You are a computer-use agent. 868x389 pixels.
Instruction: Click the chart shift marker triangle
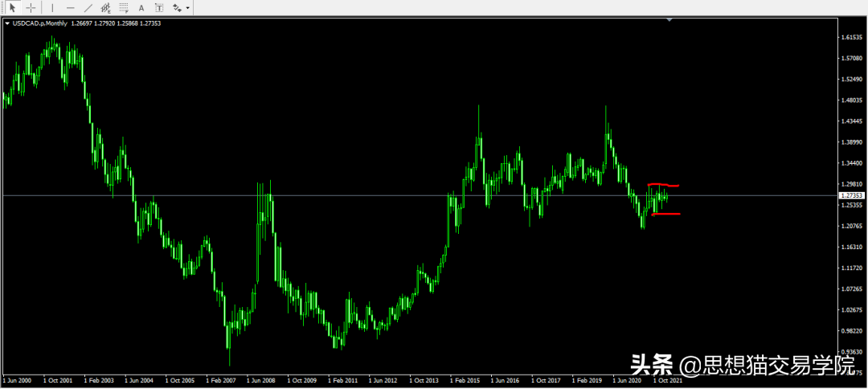pos(669,20)
